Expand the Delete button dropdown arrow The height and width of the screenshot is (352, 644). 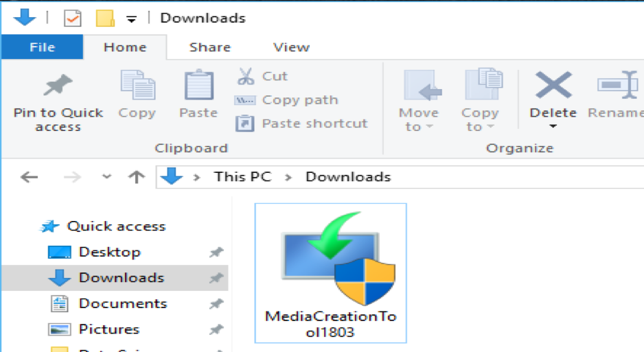click(553, 127)
